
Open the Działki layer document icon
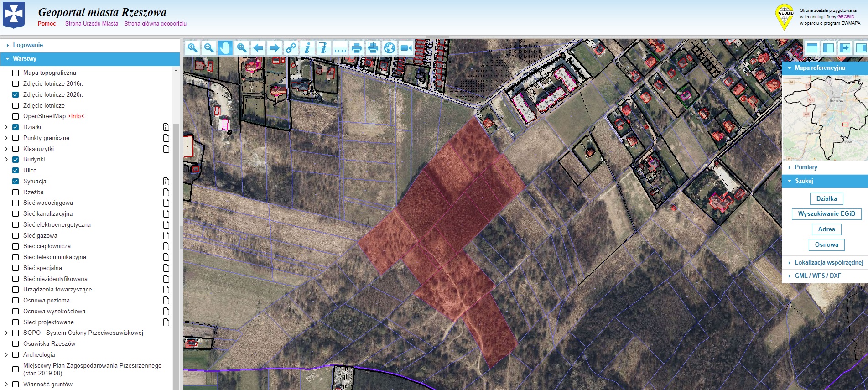click(x=166, y=127)
